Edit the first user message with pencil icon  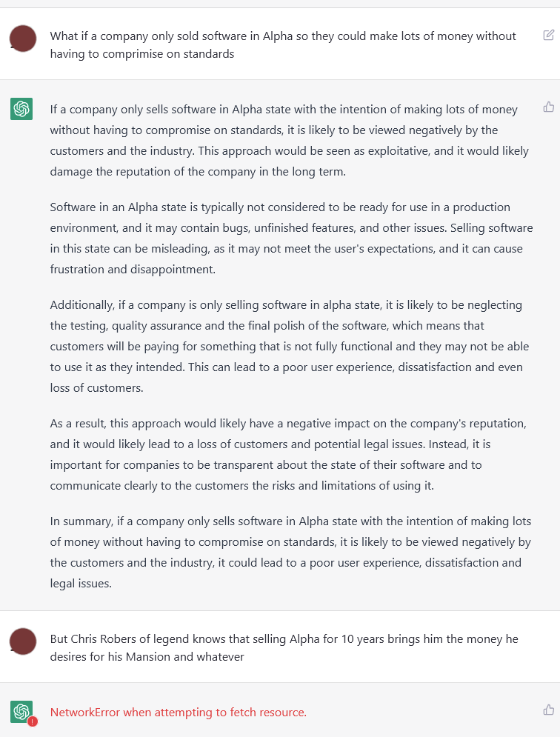[x=548, y=36]
